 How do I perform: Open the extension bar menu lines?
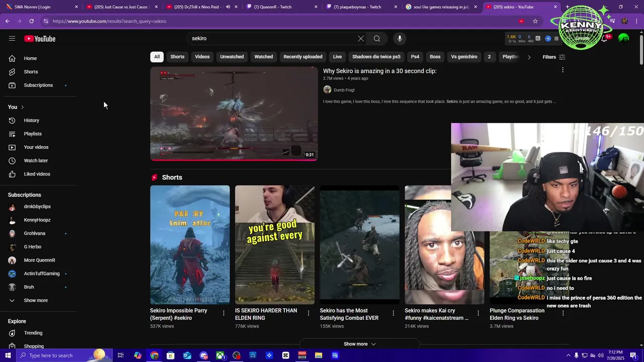click(556, 39)
